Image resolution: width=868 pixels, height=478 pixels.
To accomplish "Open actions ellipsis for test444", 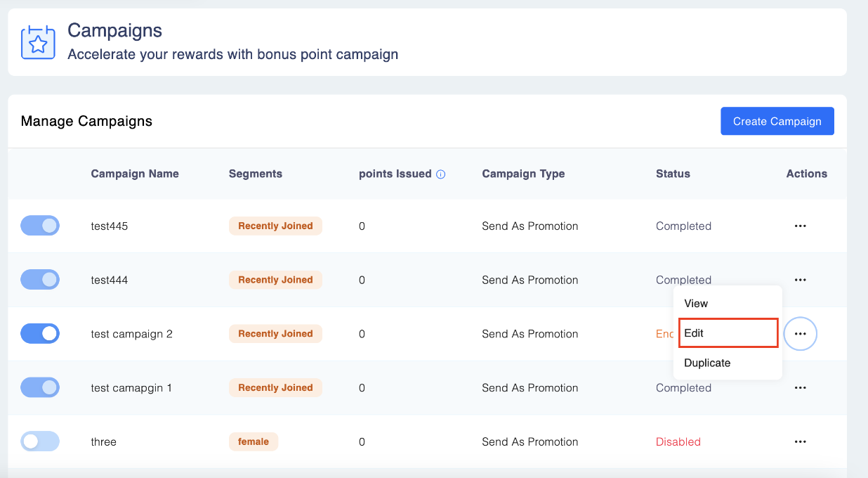I will 800,280.
